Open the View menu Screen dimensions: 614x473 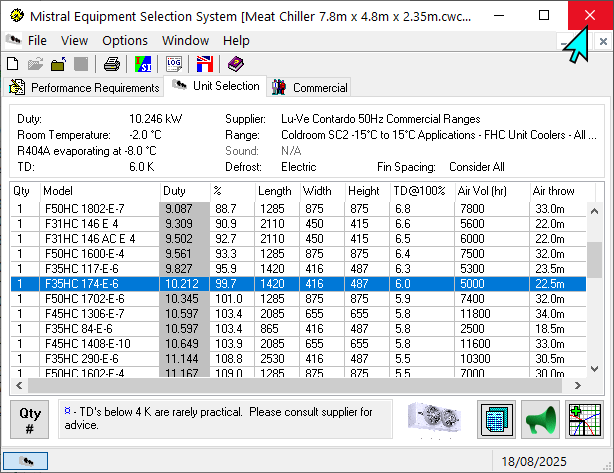74,40
